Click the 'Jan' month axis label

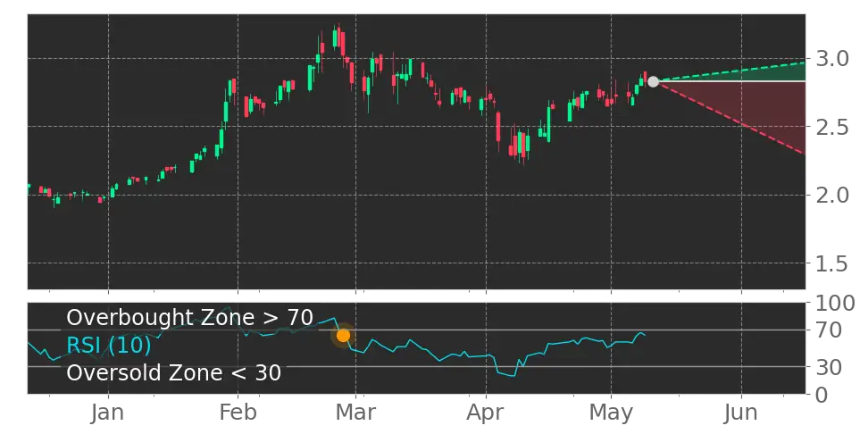109,413
